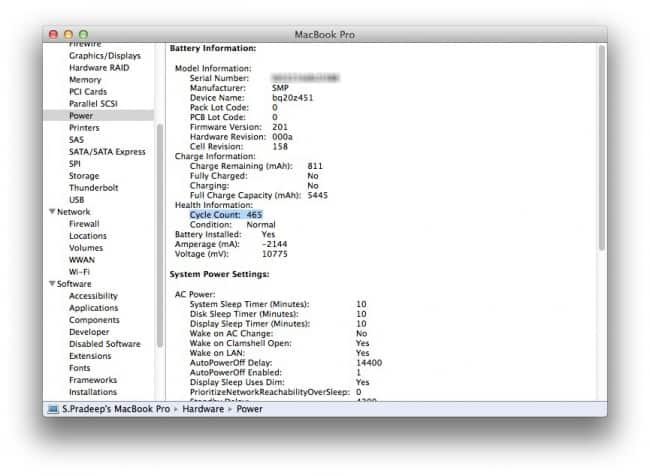The image size is (650, 476).
Task: Select Extensions under Software
Action: [x=90, y=356]
